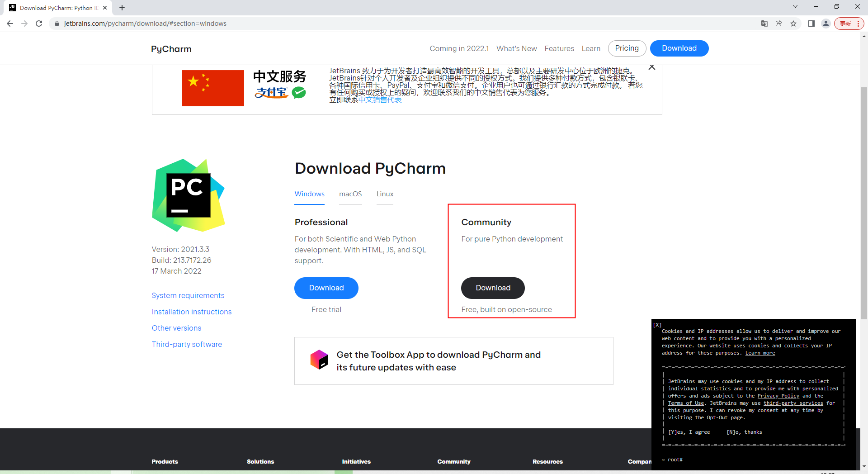Viewport: 868px width, 474px height.
Task: Reload the current page
Action: pos(39,23)
